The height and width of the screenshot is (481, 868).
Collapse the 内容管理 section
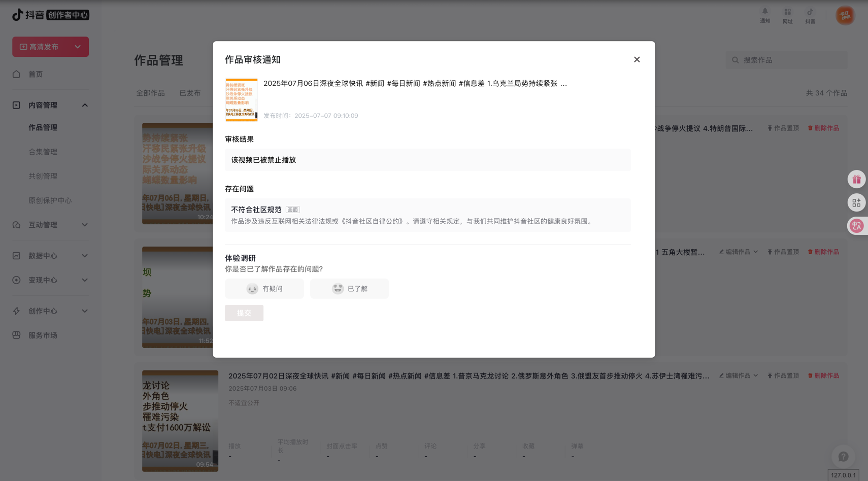(85, 106)
